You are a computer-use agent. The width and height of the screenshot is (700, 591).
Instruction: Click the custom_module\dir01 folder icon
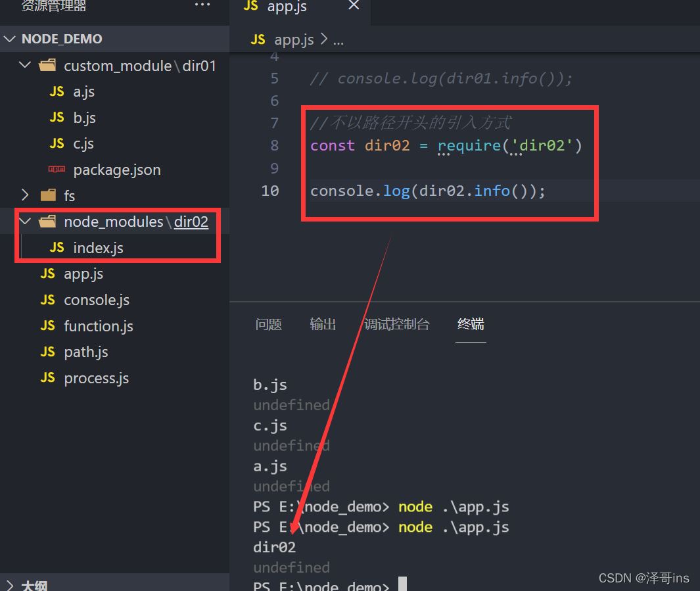(47, 66)
